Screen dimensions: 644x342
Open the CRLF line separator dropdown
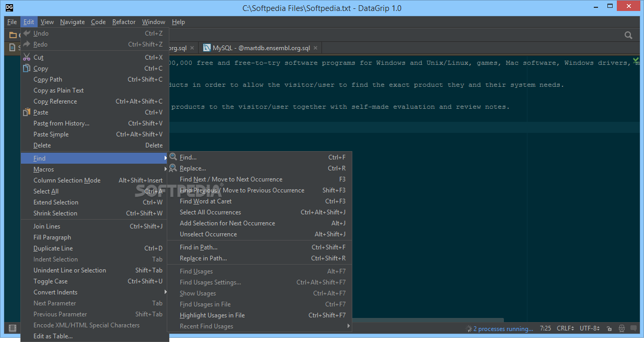click(565, 329)
